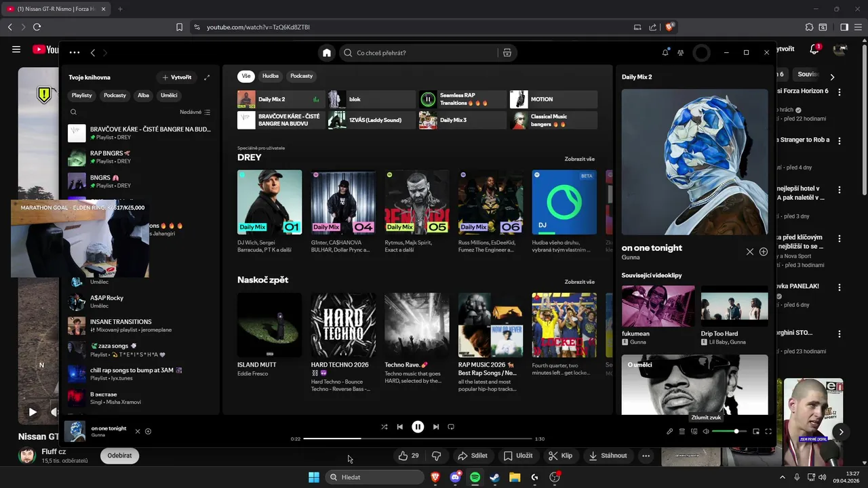Select Hudba filter tab
The height and width of the screenshot is (488, 868).
271,76
